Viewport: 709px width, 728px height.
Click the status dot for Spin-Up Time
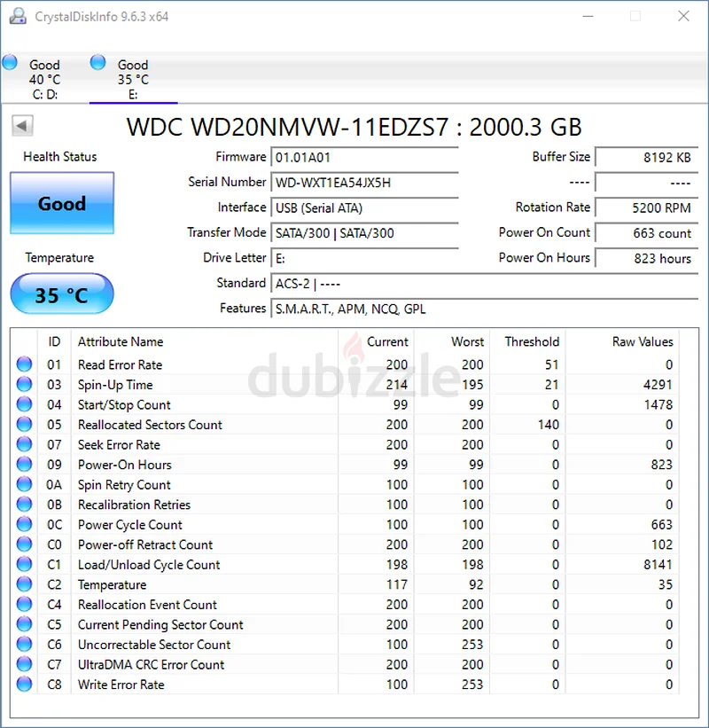click(24, 385)
